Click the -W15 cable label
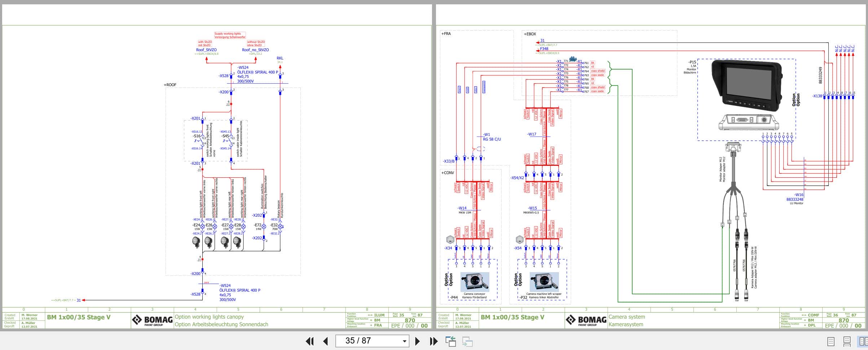This screenshot has width=868, height=350. [532, 208]
